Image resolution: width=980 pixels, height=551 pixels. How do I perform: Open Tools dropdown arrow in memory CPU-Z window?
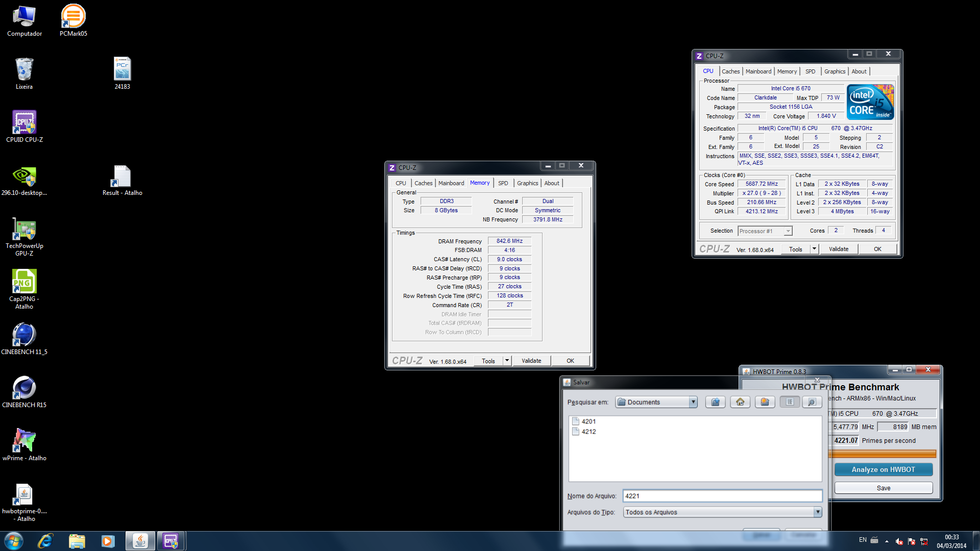coord(507,361)
